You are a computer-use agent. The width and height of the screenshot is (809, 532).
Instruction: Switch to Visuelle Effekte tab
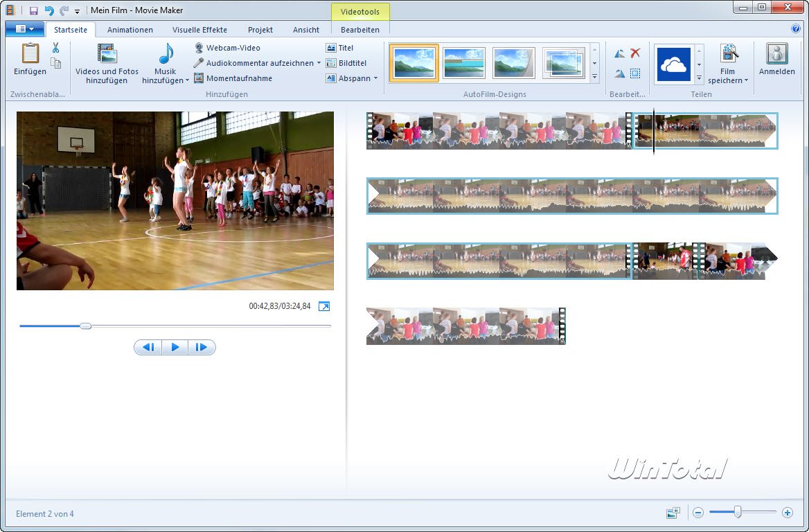coord(199,30)
